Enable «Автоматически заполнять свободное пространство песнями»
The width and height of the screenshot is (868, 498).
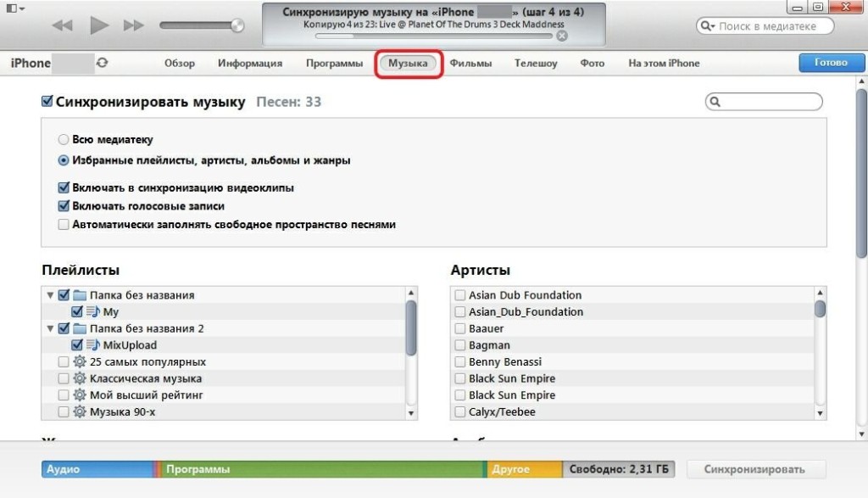point(64,223)
